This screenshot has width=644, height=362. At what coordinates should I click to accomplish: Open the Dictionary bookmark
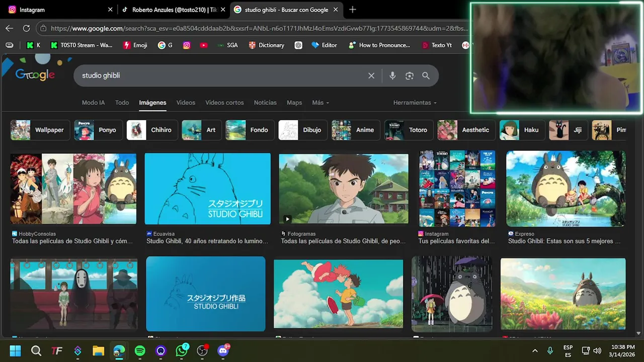pyautogui.click(x=267, y=45)
